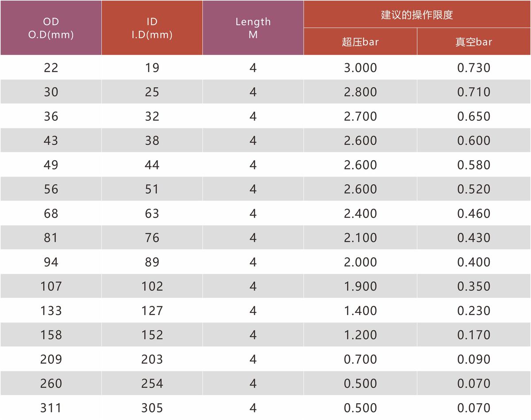531x420 pixels.
Task: Choose the 0.460 vacuum value
Action: click(x=474, y=214)
